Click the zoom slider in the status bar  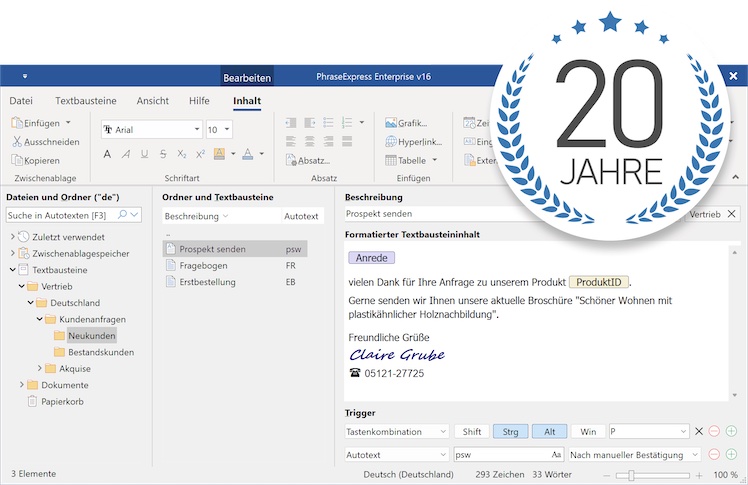(631, 474)
